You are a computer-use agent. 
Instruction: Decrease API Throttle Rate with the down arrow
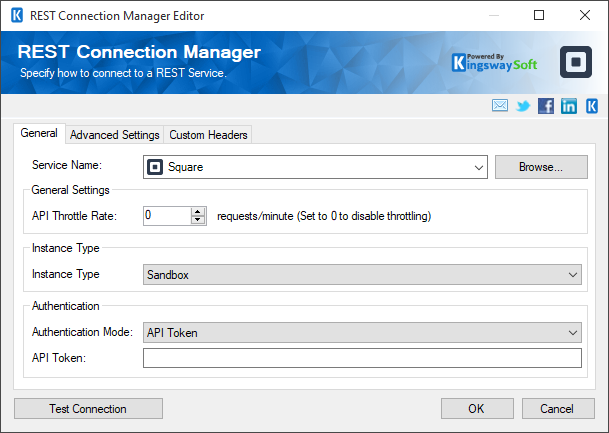[198, 220]
